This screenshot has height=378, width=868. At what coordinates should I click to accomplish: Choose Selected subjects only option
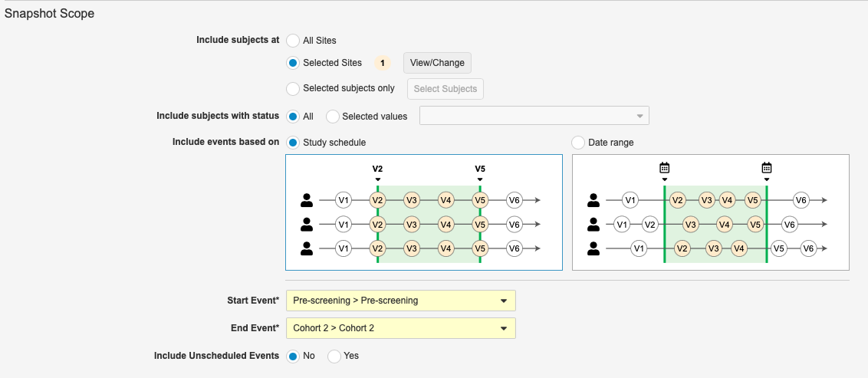pyautogui.click(x=293, y=89)
